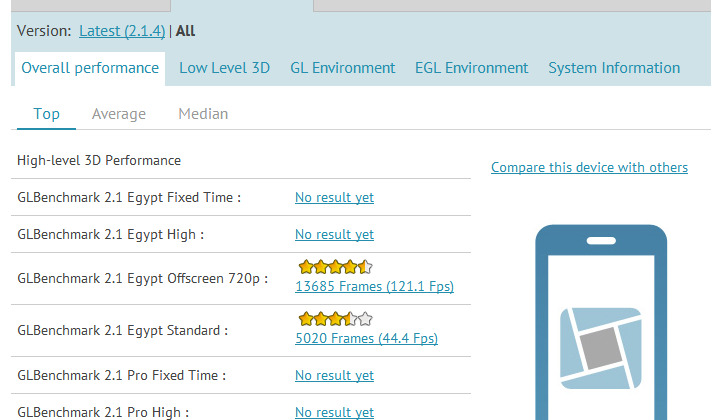
Task: Open the GL Environment tab
Action: pos(342,68)
